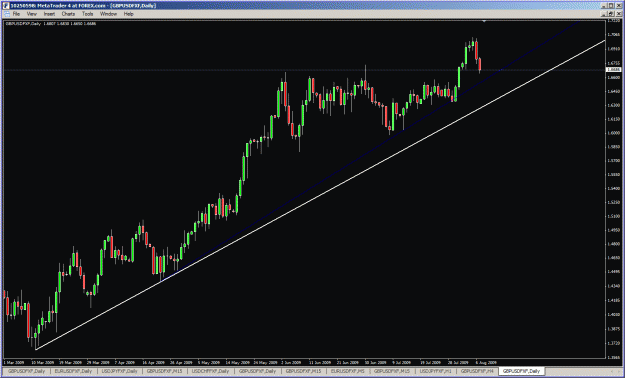
Task: Minimize the inner chart window
Action: 605,14
